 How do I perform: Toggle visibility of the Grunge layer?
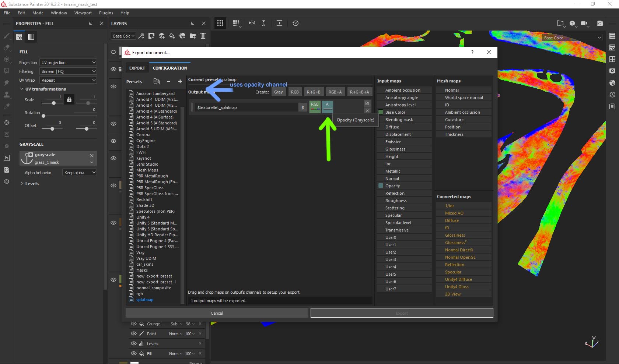(134, 324)
